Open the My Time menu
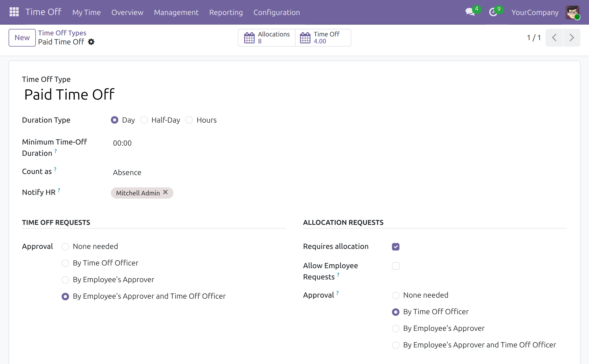 (86, 12)
